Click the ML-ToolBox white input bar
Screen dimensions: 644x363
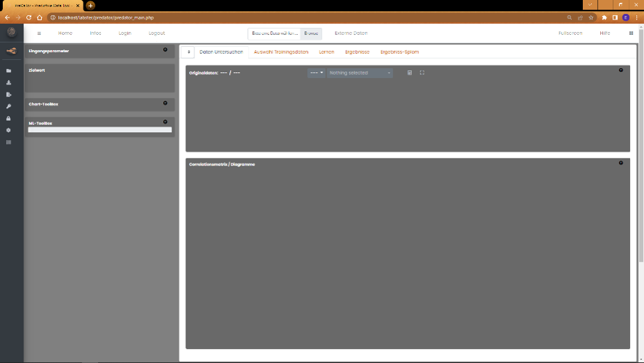(99, 130)
